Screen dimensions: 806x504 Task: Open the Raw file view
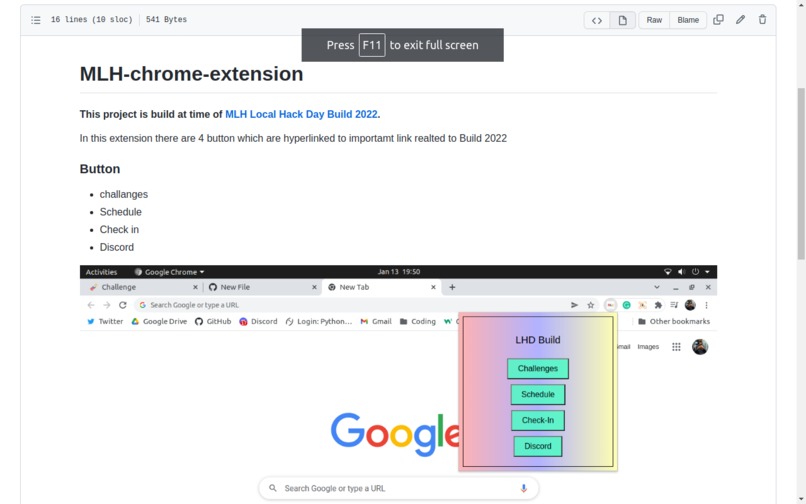click(x=654, y=20)
